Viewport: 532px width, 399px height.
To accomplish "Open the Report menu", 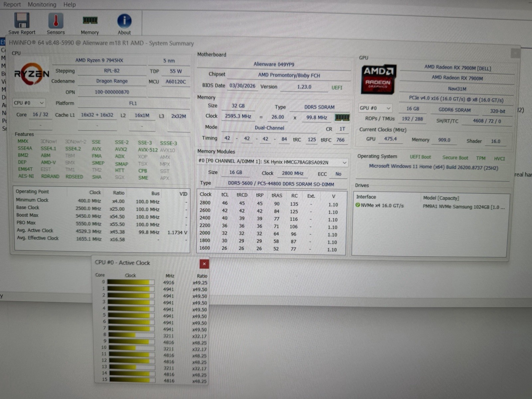I will (x=12, y=4).
